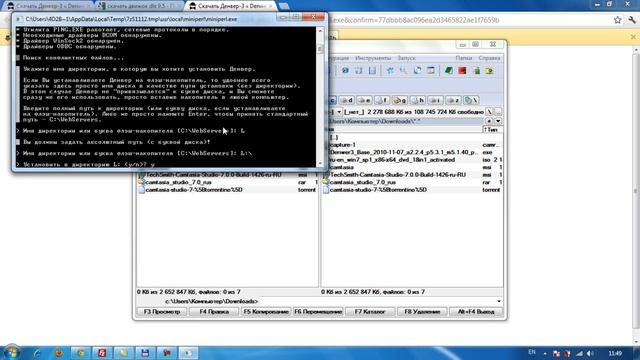Click floppy disk Total Commander taskbar button
640x360 pixels.
click(x=145, y=353)
